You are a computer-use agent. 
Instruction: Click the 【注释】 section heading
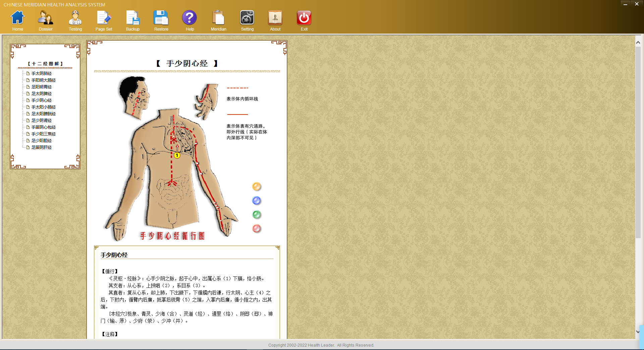pyautogui.click(x=110, y=334)
